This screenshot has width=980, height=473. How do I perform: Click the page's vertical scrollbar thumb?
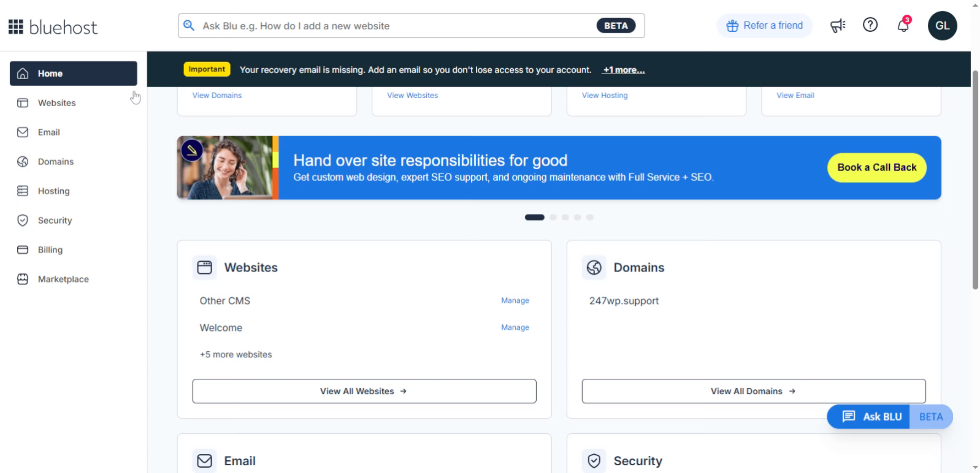[x=975, y=180]
